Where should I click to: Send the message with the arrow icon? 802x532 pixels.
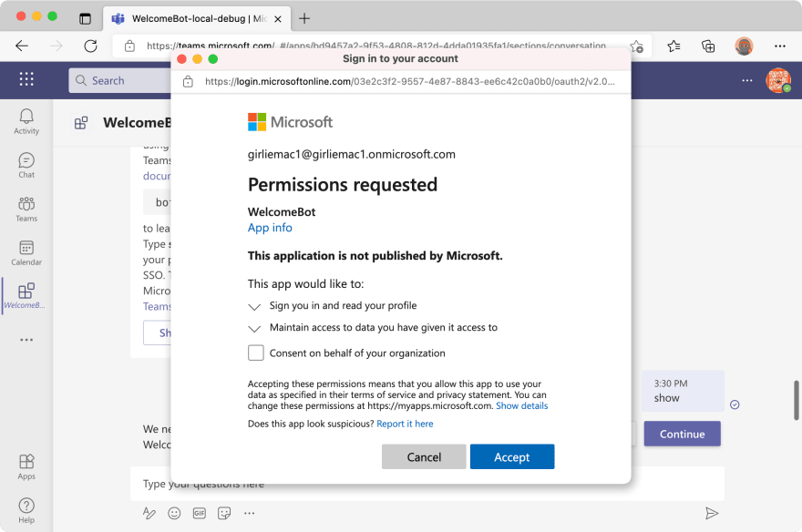(x=712, y=513)
